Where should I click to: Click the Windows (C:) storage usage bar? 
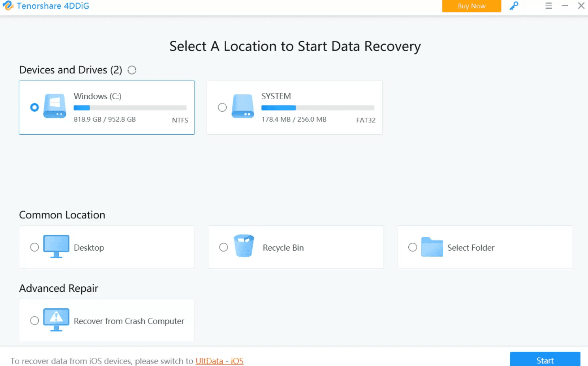[x=130, y=108]
